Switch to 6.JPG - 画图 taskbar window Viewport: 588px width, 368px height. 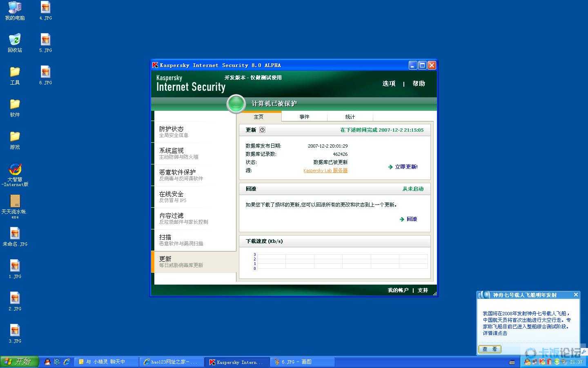[x=303, y=362]
